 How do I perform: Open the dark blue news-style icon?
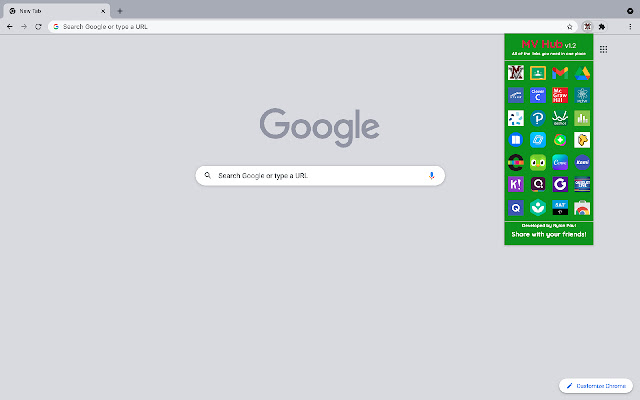[x=582, y=184]
